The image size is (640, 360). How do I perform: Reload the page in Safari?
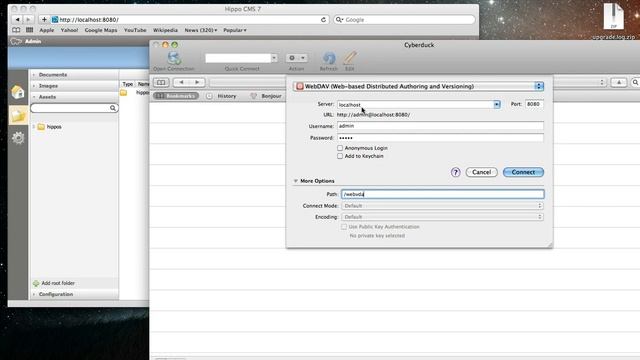pyautogui.click(x=323, y=20)
